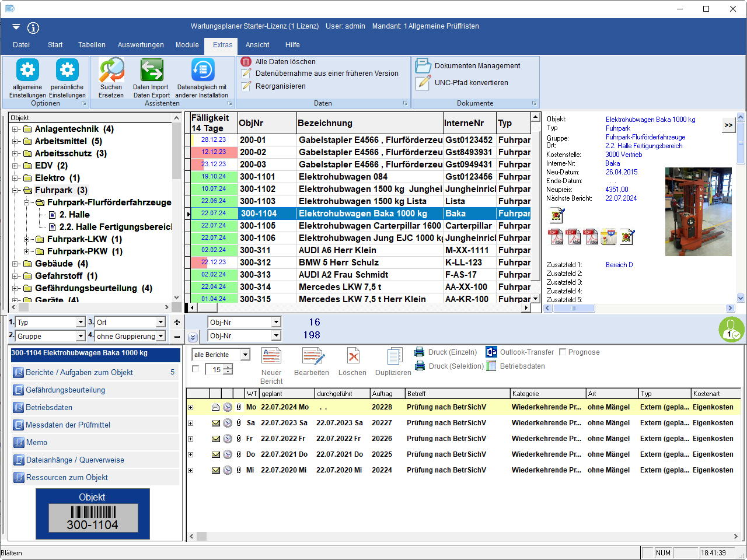Click the Alle Daten löschen trash icon
Viewport: 747px width, 560px height.
246,62
